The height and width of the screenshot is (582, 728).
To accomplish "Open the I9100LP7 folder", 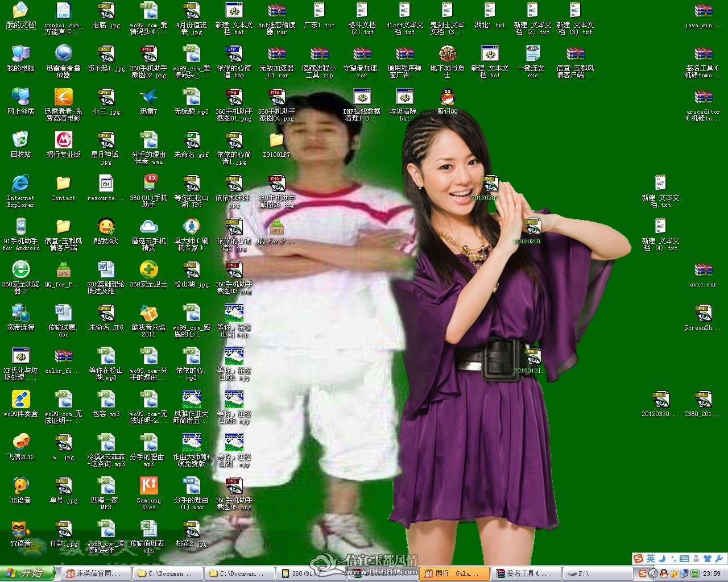I will coord(276,144).
